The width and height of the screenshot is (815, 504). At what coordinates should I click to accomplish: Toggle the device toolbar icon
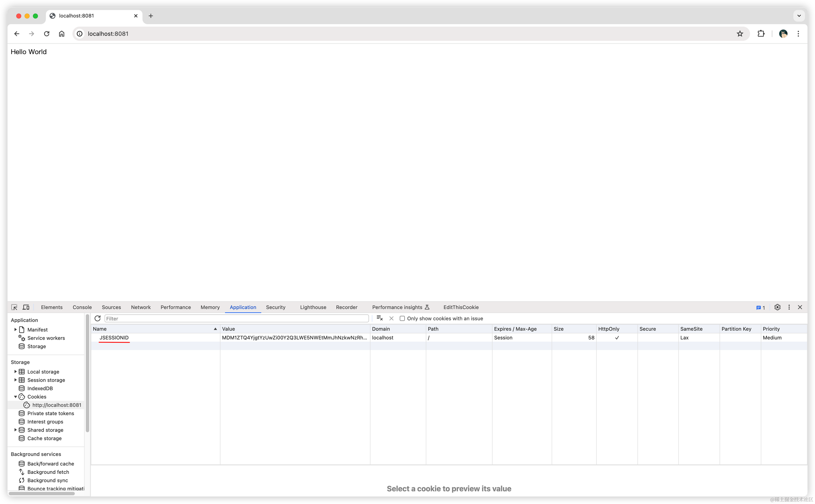pyautogui.click(x=26, y=307)
